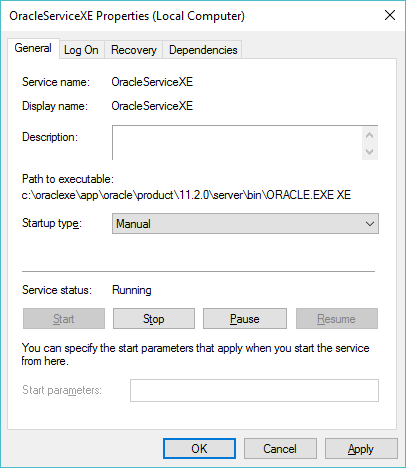Apply the service settings
Image resolution: width=406 pixels, height=468 pixels.
pos(361,449)
